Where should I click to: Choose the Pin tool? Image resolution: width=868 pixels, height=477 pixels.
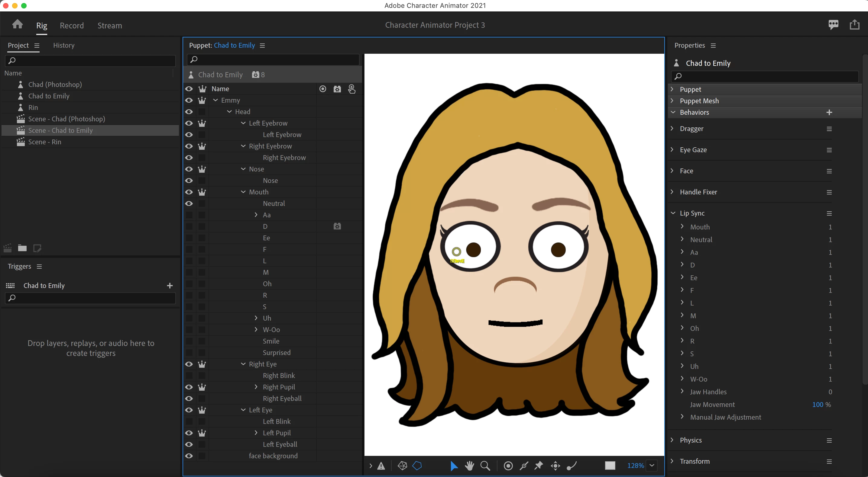click(x=539, y=466)
